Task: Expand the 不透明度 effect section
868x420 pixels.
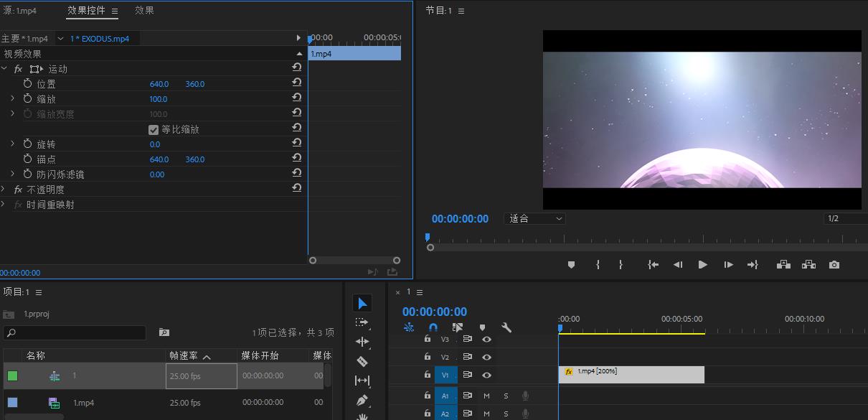Action: [x=4, y=190]
